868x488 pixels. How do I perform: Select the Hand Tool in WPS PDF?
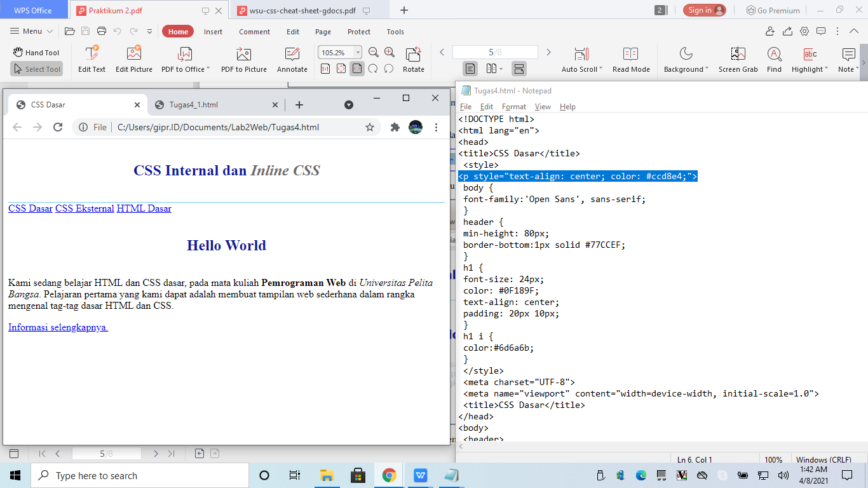[x=36, y=52]
